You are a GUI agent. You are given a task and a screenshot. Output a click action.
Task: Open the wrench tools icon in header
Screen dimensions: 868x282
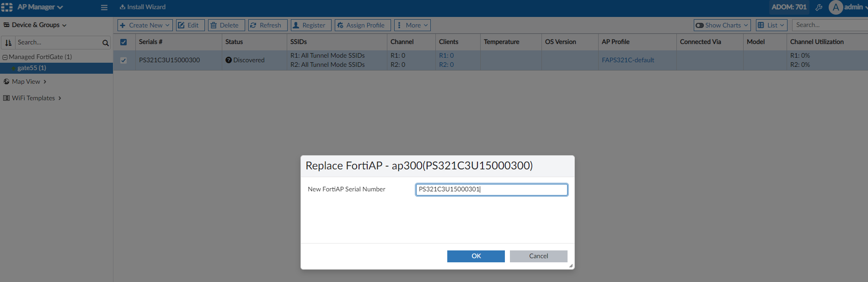819,7
